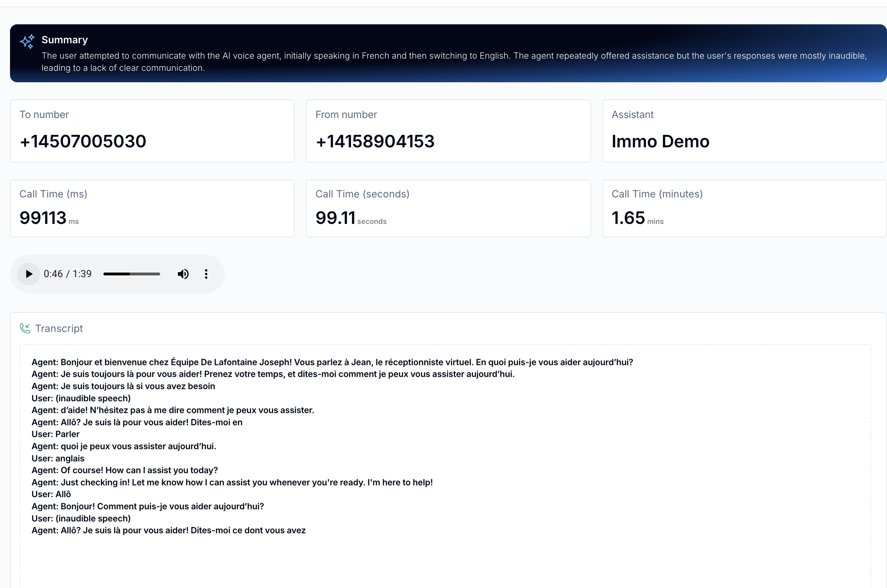
Task: Click the User: anglais transcript line
Action: pyautogui.click(x=57, y=458)
